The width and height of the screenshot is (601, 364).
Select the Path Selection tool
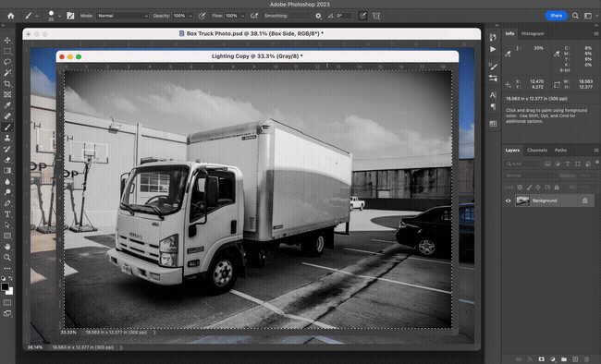[x=7, y=224]
